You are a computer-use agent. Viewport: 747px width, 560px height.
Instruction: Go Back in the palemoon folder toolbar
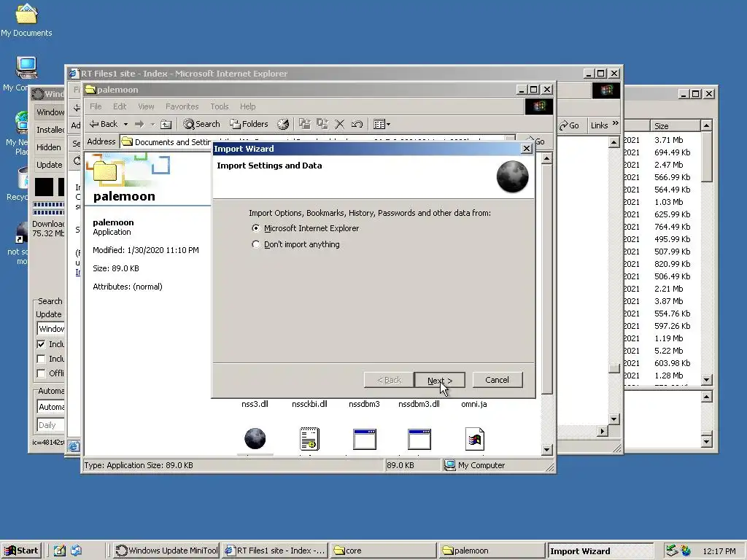[104, 124]
